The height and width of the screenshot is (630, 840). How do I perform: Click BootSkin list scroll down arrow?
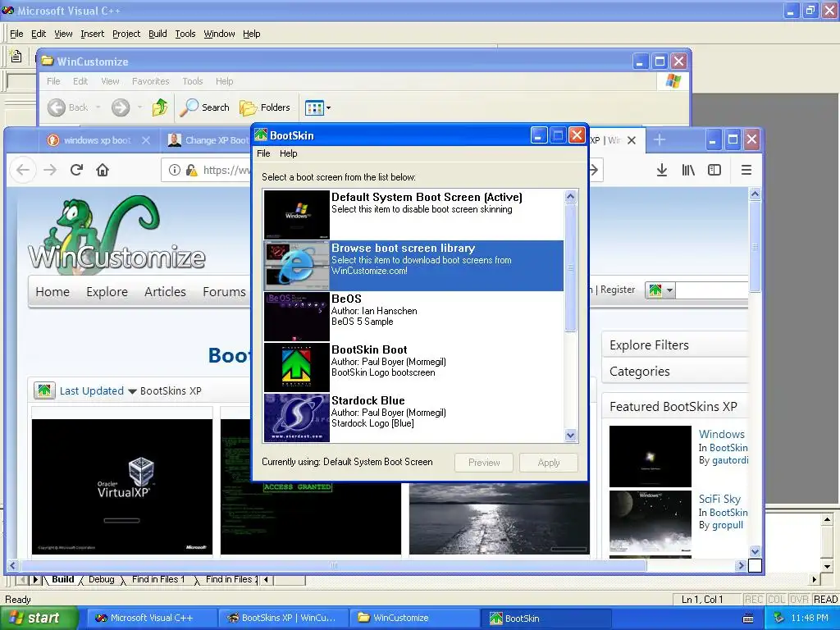coord(571,436)
